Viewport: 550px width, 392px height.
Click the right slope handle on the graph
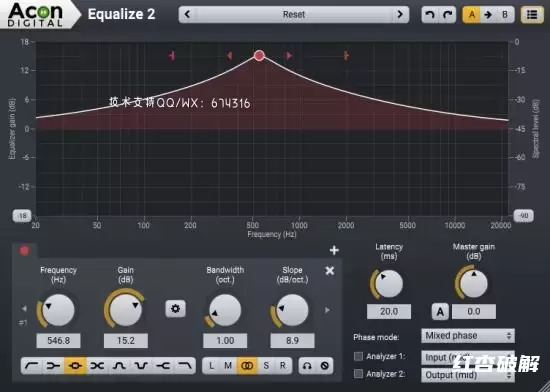pos(346,55)
